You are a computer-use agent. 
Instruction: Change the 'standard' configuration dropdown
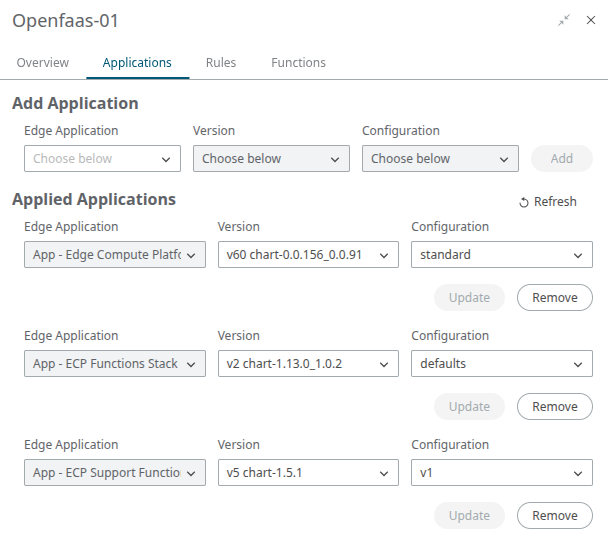(501, 255)
